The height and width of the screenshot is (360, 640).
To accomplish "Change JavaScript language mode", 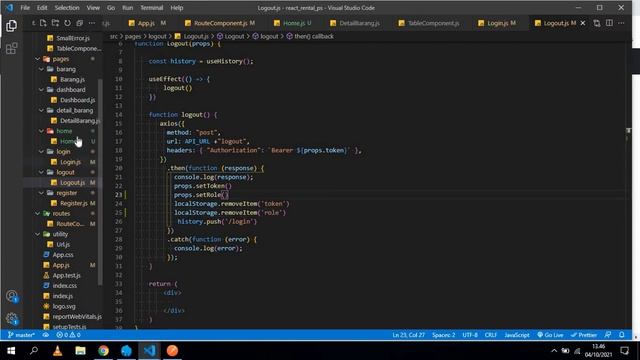I will (x=517, y=335).
